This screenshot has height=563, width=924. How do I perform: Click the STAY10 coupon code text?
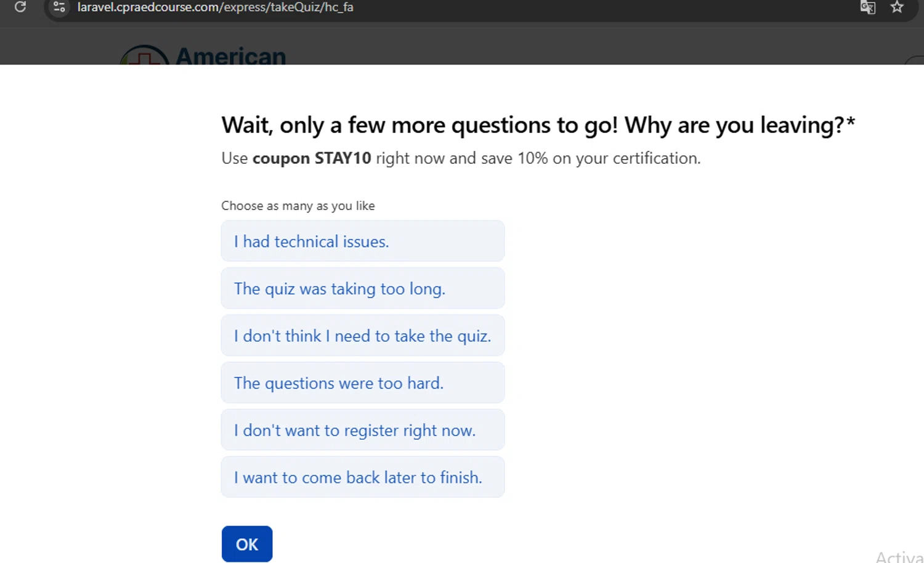342,158
